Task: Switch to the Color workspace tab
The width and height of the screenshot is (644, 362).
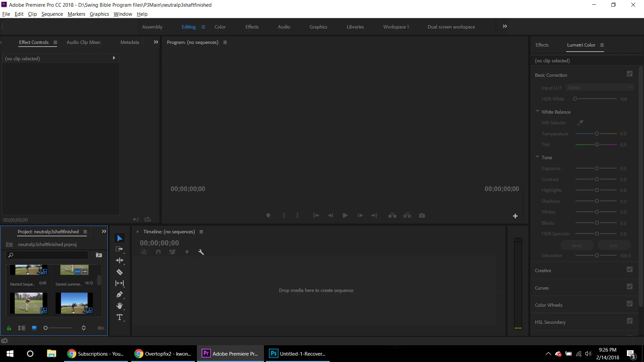Action: 220,27
